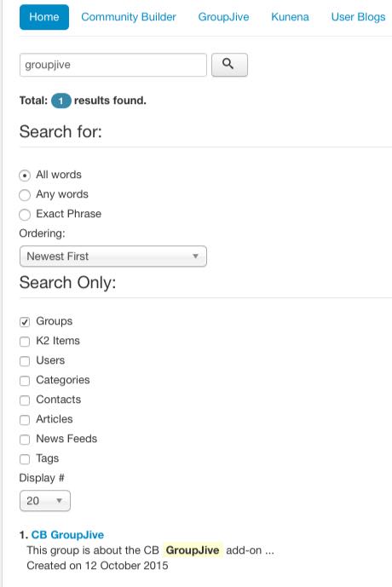Enable the Tags checkbox
Viewport: 392px width, 587px height.
[x=25, y=458]
